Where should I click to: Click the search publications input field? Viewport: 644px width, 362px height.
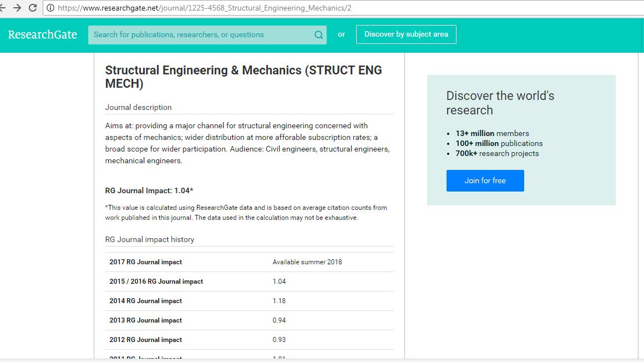pyautogui.click(x=183, y=34)
